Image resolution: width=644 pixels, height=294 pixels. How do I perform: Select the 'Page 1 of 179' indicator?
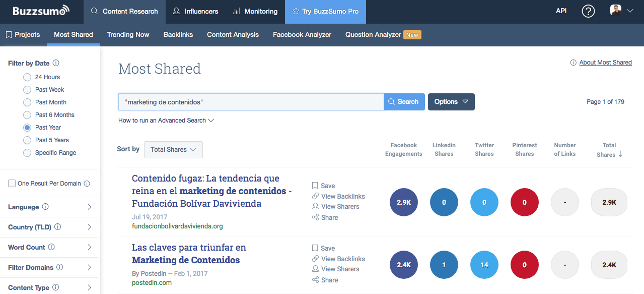[x=605, y=102]
